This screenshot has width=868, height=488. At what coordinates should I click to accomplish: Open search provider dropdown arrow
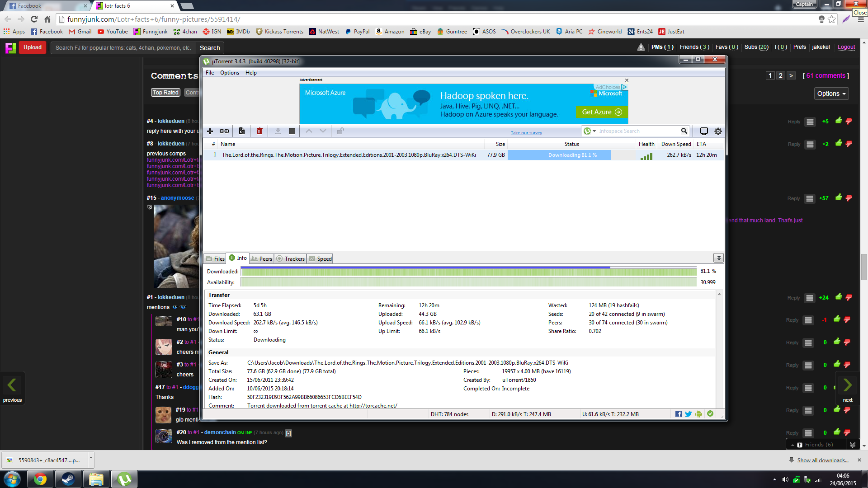click(x=594, y=131)
